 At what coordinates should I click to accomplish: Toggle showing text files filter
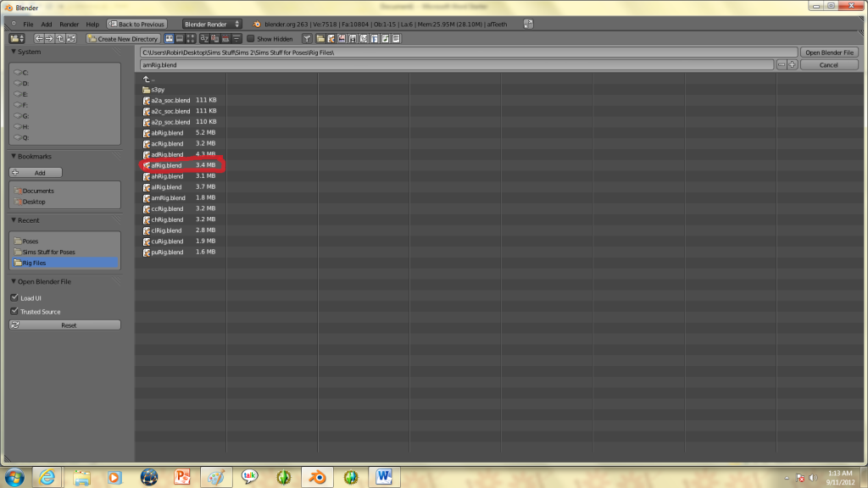pos(396,39)
